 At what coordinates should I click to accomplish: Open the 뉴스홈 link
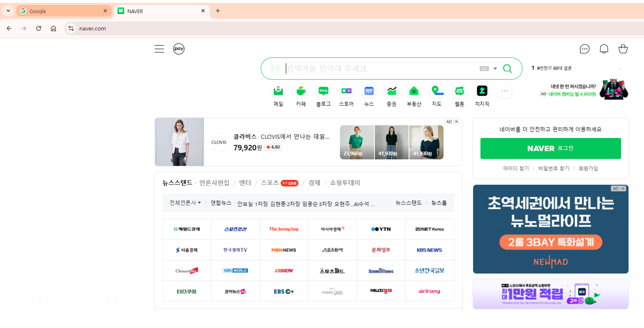tap(439, 203)
